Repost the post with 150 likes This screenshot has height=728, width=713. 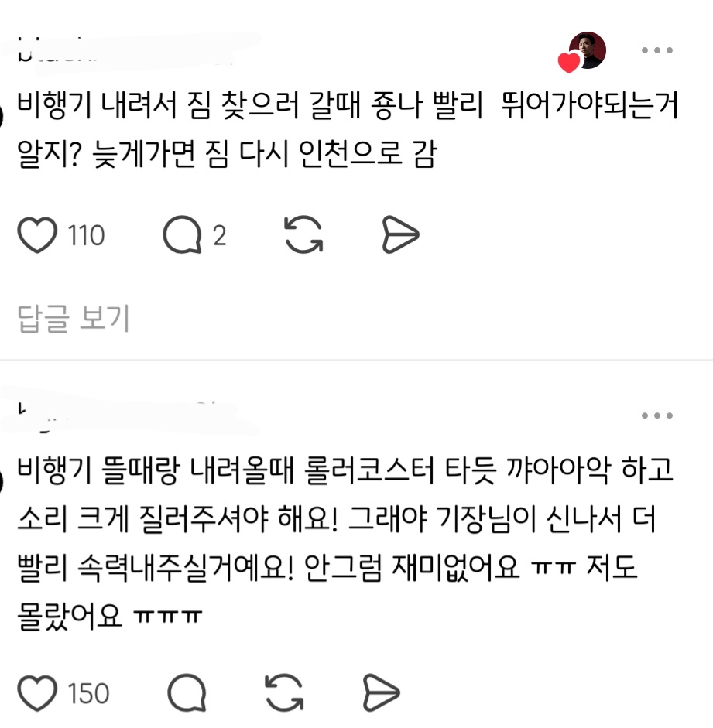pos(284,692)
